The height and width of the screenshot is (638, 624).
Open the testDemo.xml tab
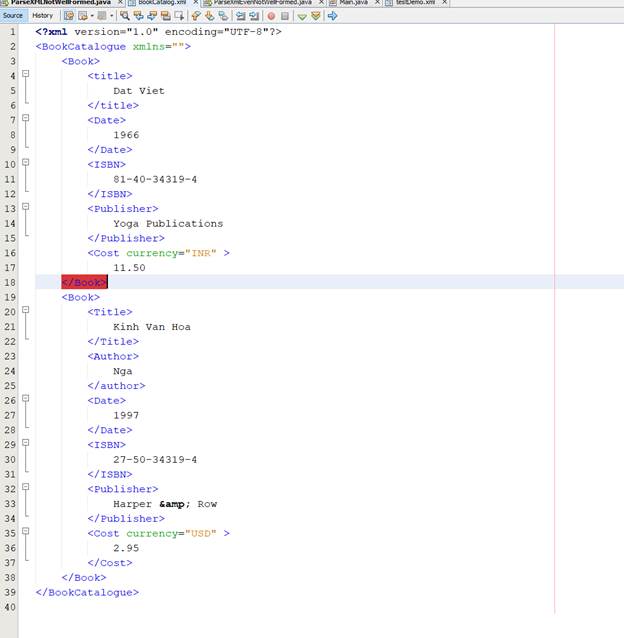pyautogui.click(x=415, y=2)
